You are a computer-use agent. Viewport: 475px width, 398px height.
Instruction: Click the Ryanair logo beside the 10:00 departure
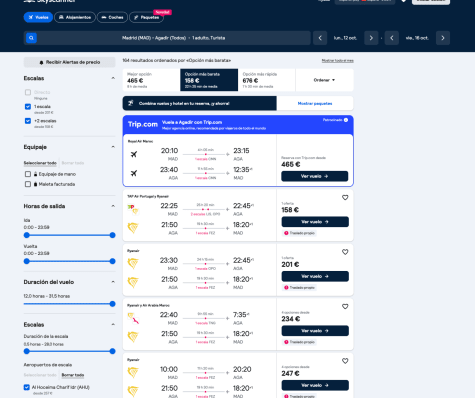[133, 373]
